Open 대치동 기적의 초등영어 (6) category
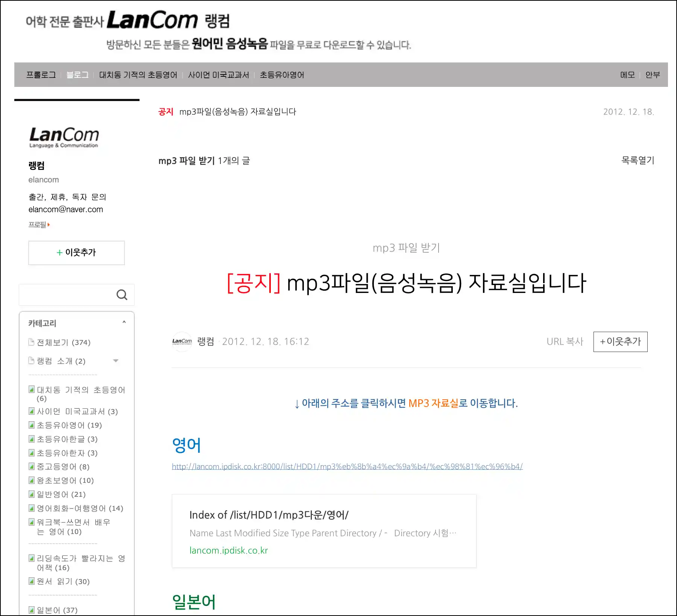This screenshot has width=677, height=616. (x=81, y=394)
